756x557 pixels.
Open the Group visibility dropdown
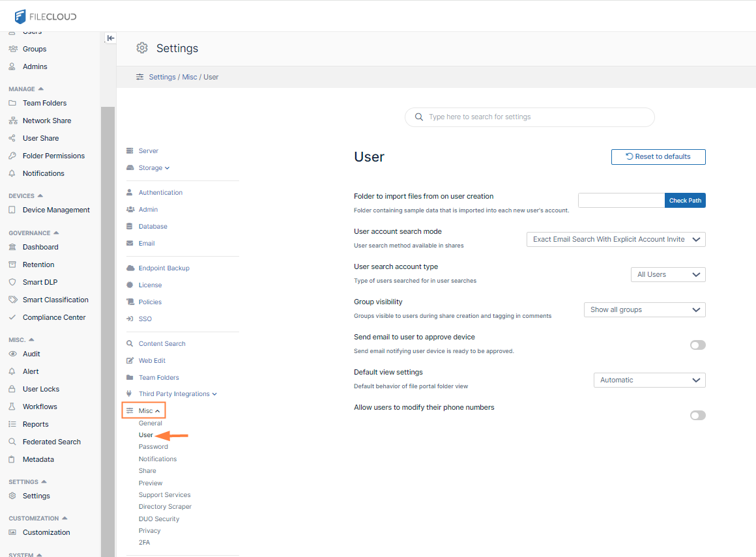coord(645,310)
